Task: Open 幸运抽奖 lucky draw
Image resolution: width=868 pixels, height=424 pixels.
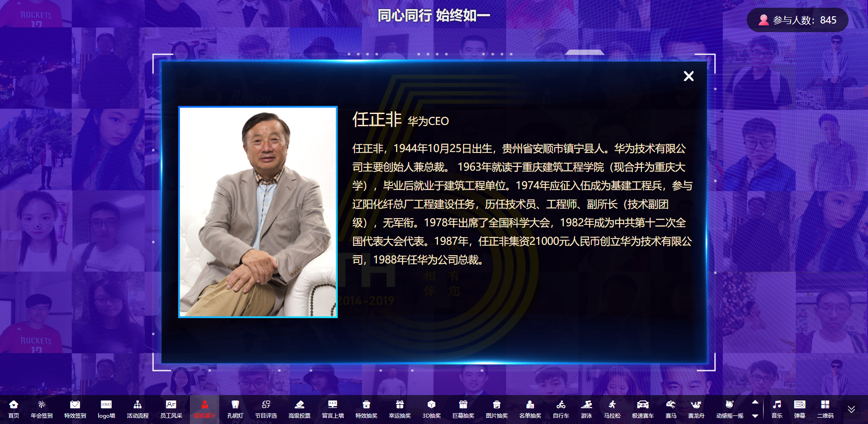Action: pos(400,409)
